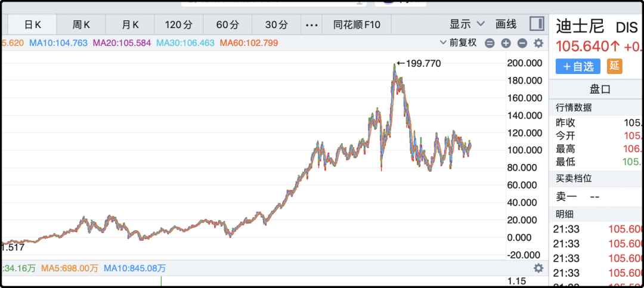Open the main chart settings gear
Screen dimensions: 644x288
[x=538, y=43]
